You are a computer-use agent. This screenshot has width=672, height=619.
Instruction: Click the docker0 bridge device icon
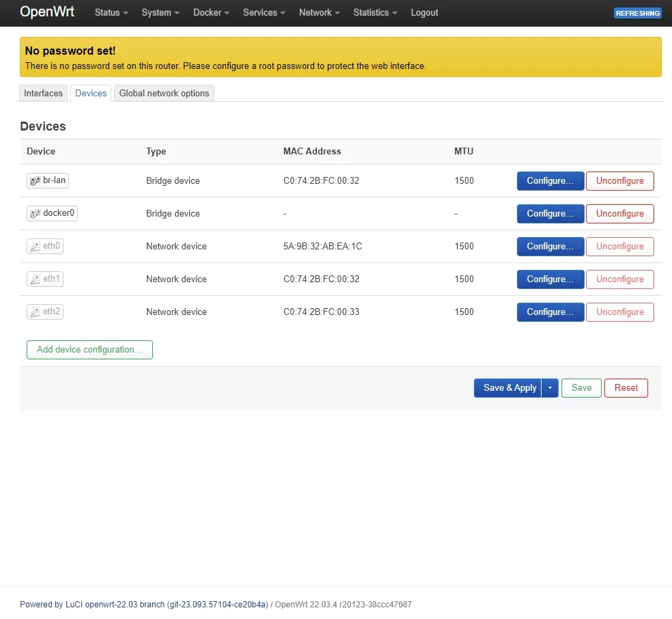35,213
